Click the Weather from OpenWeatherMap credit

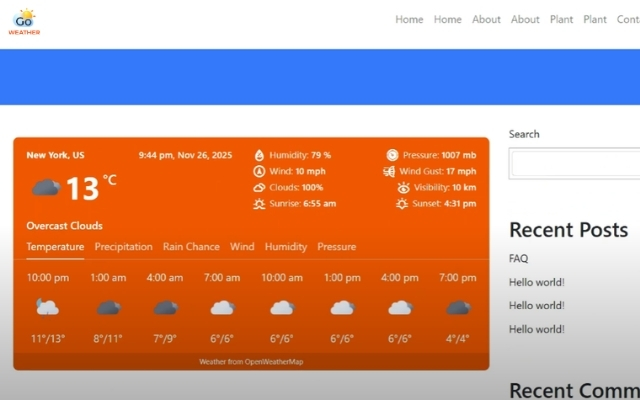coord(251,362)
